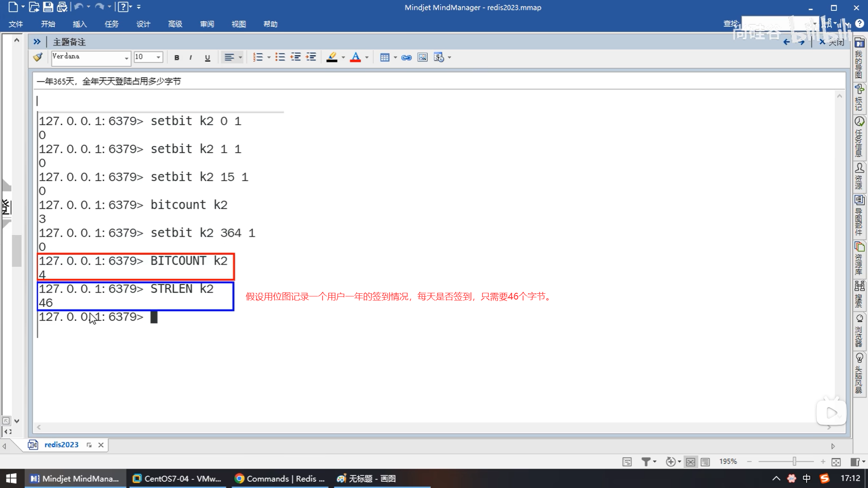
Task: Click the zoom slider handle
Action: 794,461
